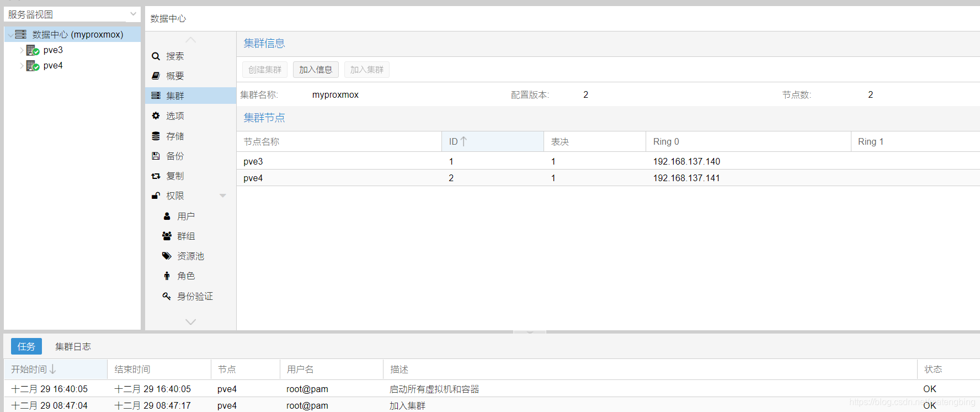Click the group icon beside 群组

(167, 236)
